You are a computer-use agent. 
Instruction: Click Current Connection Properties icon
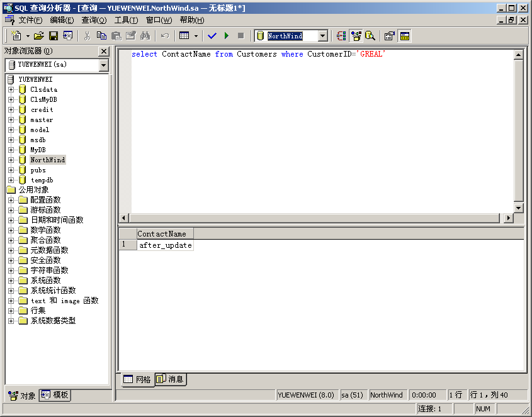390,36
